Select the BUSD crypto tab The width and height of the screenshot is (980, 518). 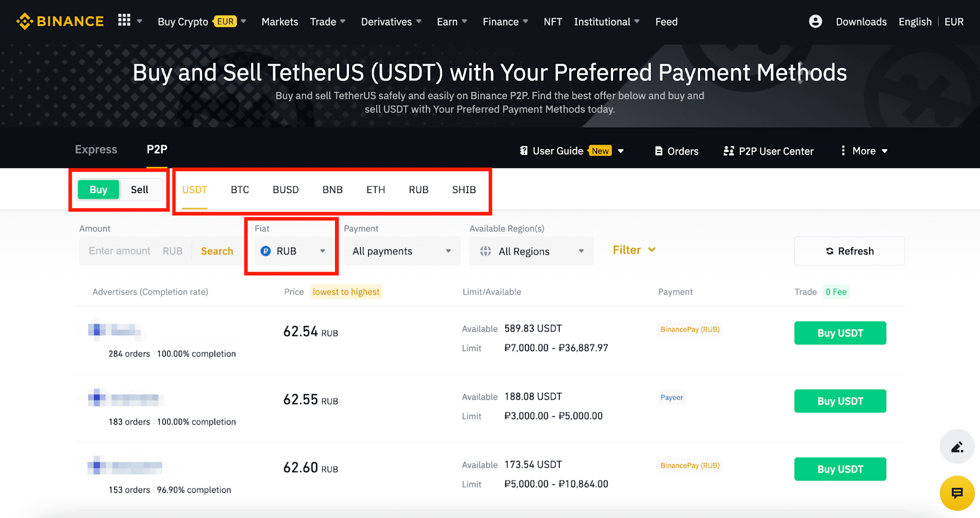[285, 189]
